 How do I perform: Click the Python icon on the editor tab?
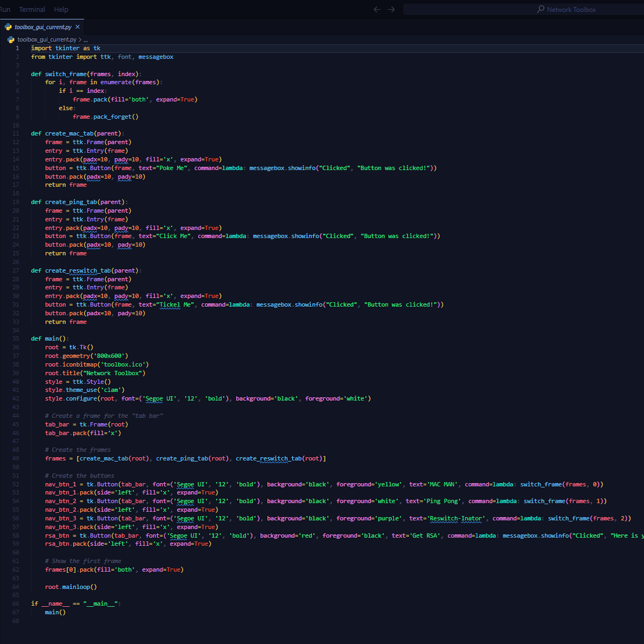coord(8,27)
